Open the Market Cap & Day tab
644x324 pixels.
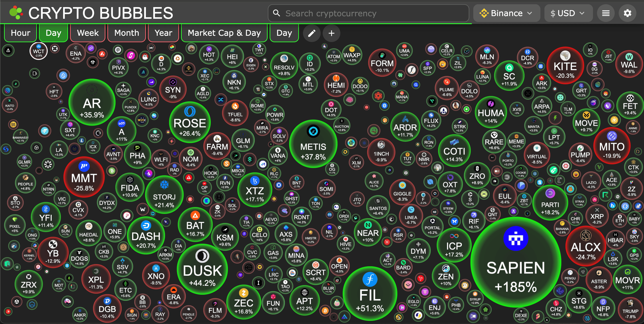coord(224,33)
